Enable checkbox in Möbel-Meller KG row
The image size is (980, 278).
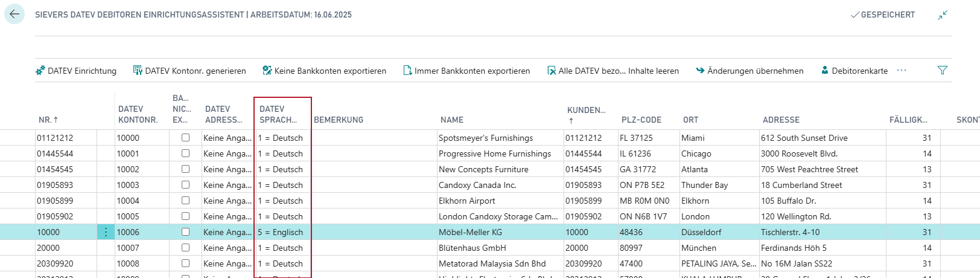click(185, 232)
